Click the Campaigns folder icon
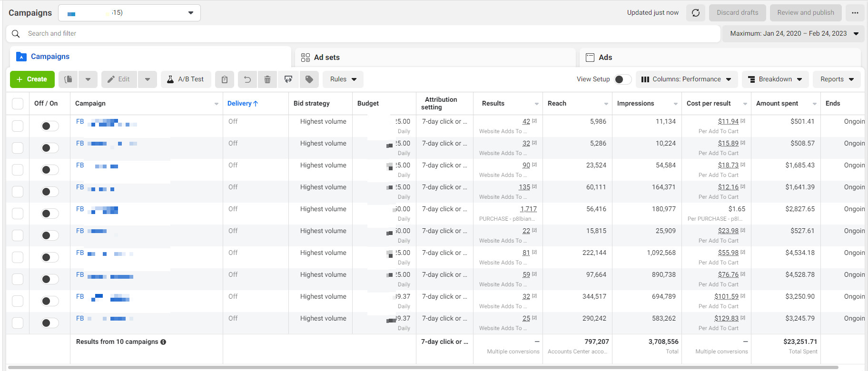868x371 pixels. coord(21,57)
